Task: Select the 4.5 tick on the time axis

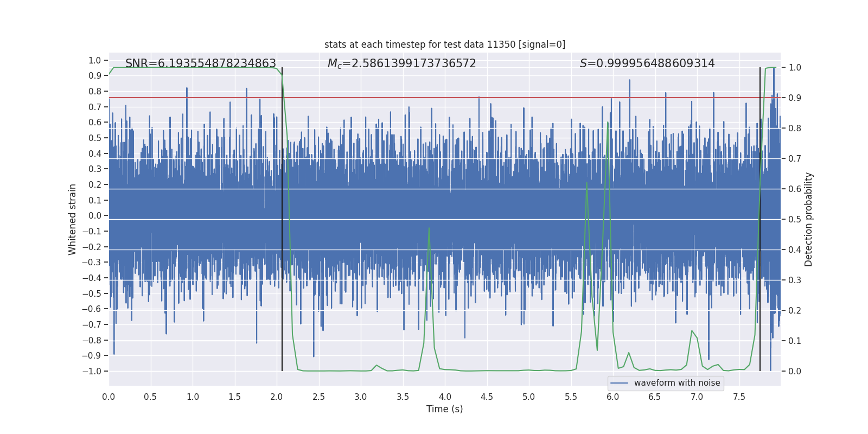Action: click(x=487, y=397)
